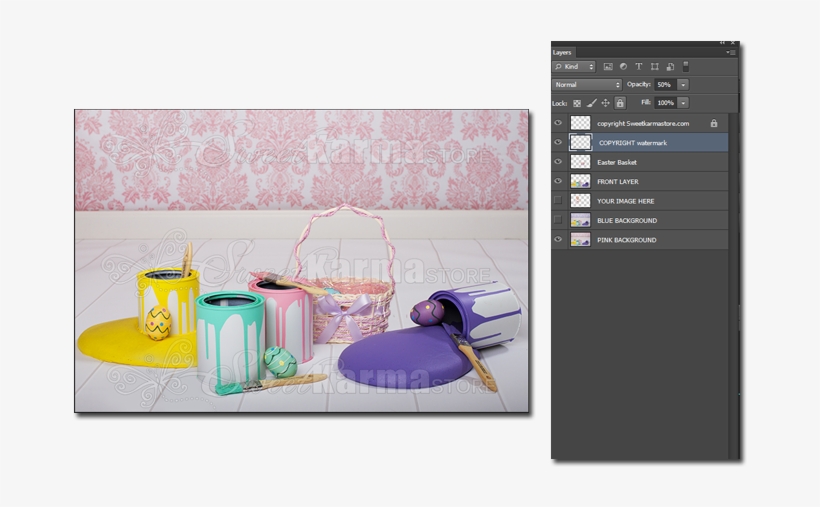Toggle the layer filtering switch

(x=686, y=67)
